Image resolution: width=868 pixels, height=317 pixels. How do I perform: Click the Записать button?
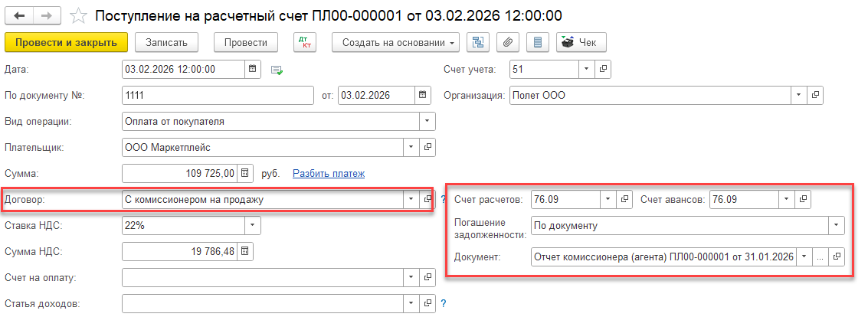click(x=166, y=43)
